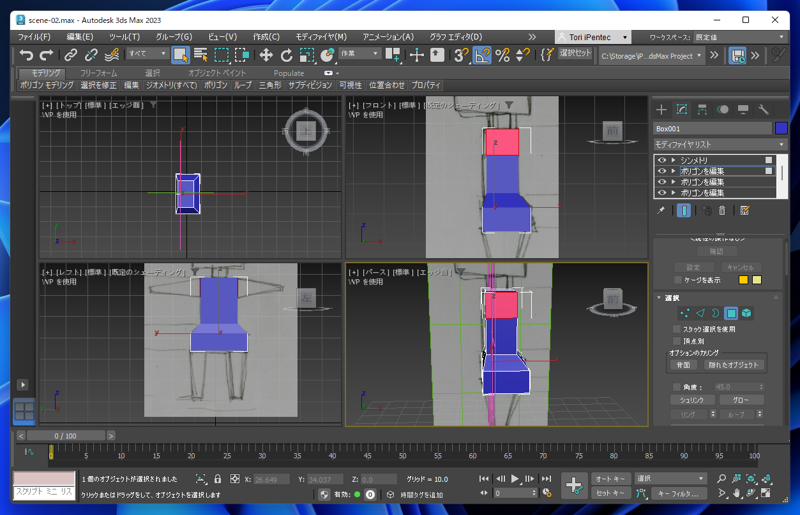Viewport: 800px width, 515px height.
Task: Enable スタック選択を使用 checkbox
Action: coord(677,329)
